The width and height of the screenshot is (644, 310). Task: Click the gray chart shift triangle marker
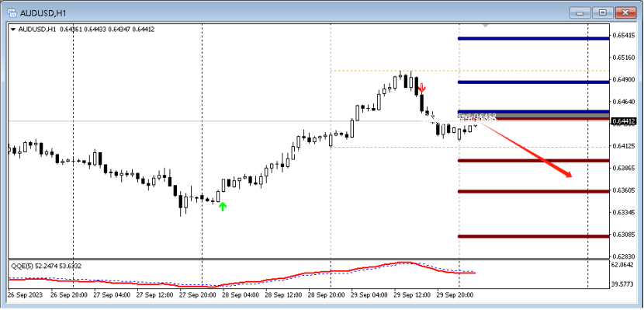(485, 26)
